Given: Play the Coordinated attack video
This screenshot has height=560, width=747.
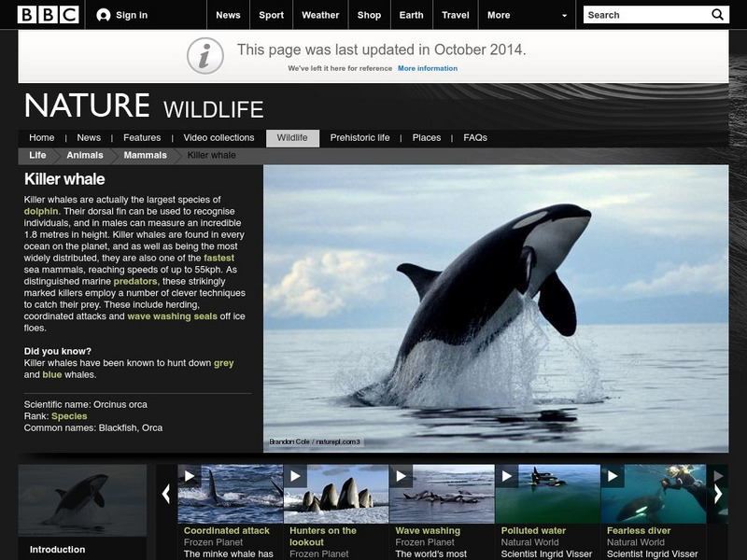Looking at the screenshot, I should click(x=190, y=476).
